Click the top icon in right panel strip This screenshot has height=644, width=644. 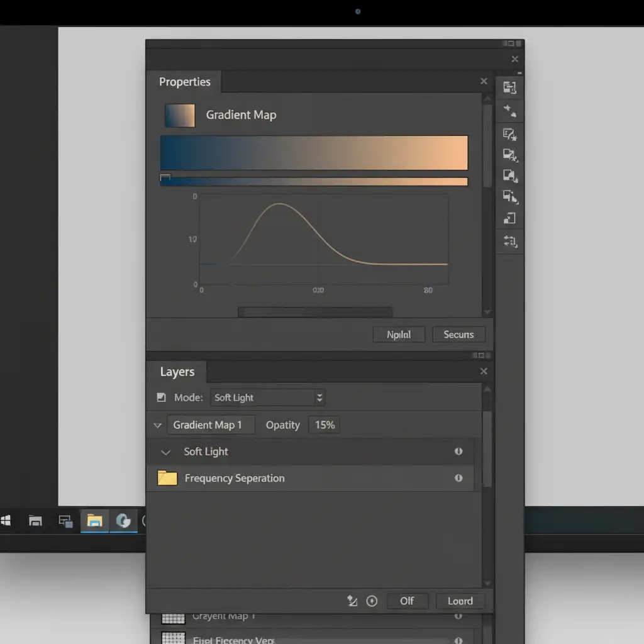509,88
